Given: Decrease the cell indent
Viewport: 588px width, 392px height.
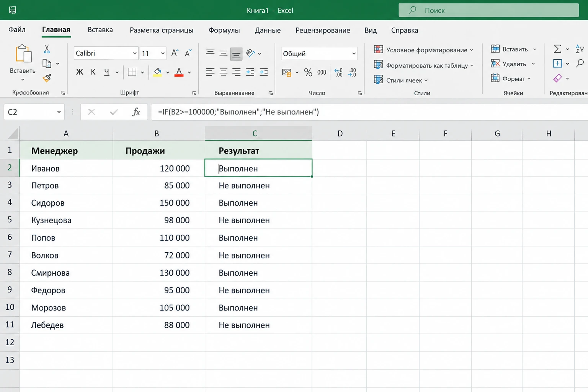Looking at the screenshot, I should pyautogui.click(x=250, y=72).
